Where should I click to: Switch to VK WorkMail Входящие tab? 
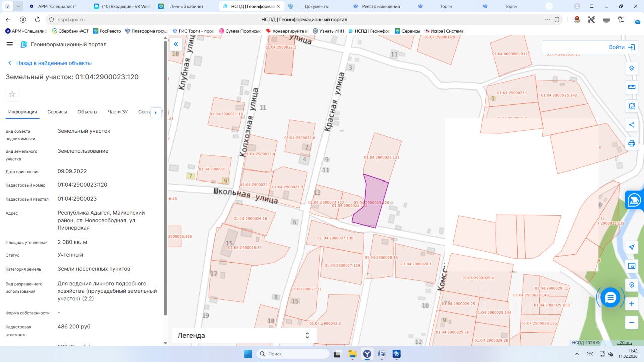(x=122, y=6)
